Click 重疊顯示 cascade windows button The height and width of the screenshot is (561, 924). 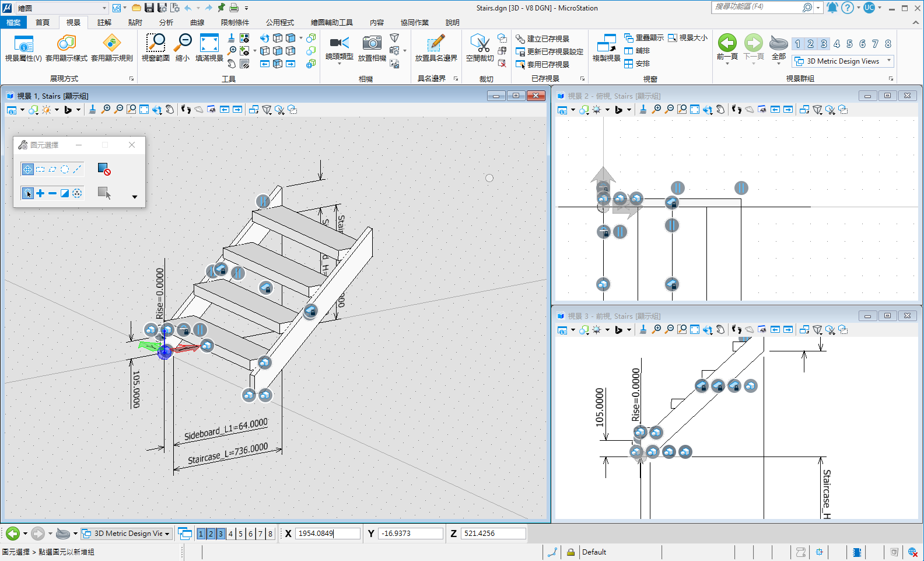click(x=644, y=38)
